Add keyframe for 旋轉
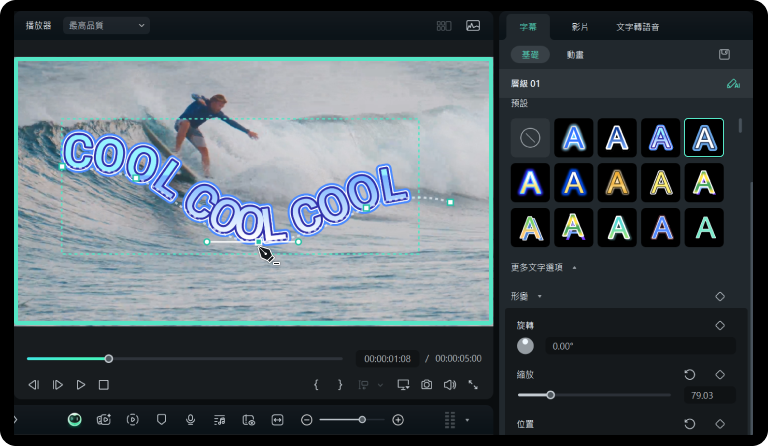This screenshot has height=446, width=768. coord(720,326)
